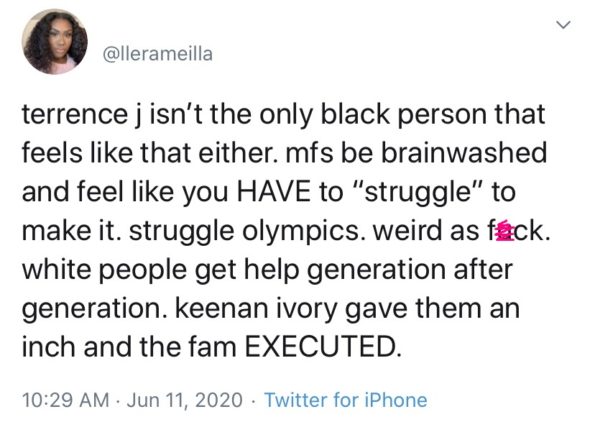Viewport: 595px width, 422px height.
Task: Click the pink scribble over the censored word
Action: pos(505,231)
